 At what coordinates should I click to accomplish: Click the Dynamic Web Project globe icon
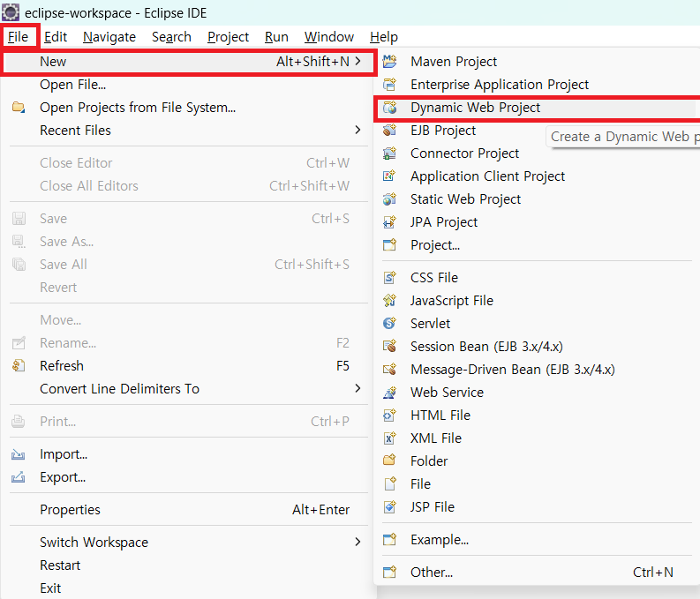pos(390,108)
